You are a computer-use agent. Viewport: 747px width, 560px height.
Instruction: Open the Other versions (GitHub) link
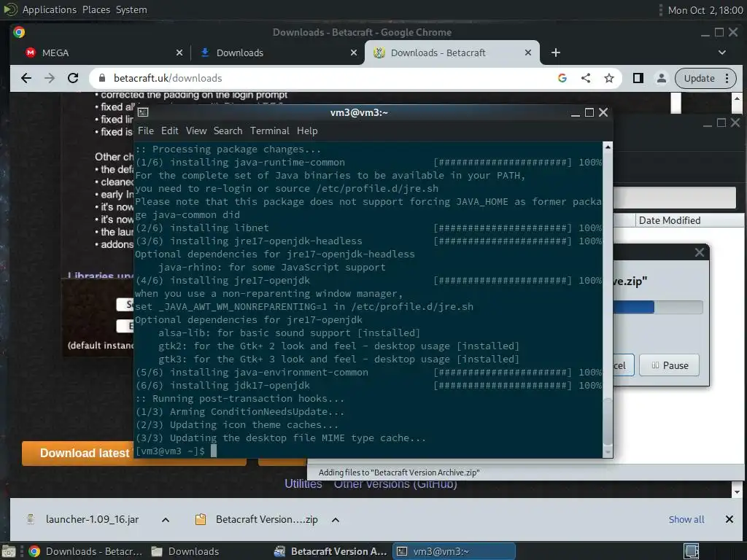pyautogui.click(x=395, y=485)
